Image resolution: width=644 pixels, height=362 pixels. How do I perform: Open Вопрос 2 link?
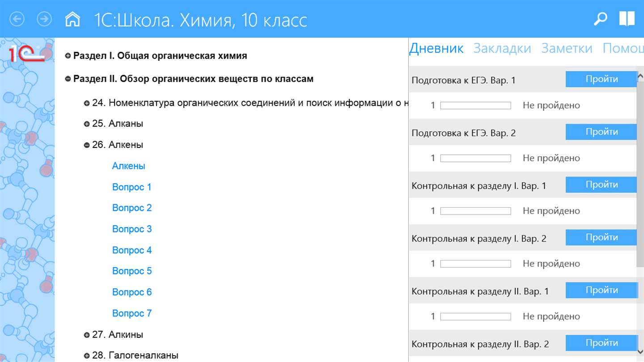coord(132,208)
